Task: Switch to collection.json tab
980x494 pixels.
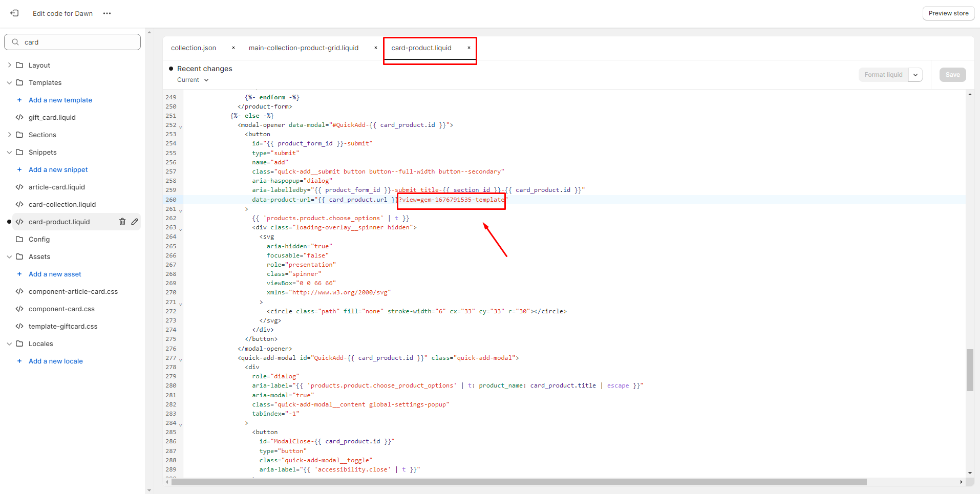Action: coord(194,48)
